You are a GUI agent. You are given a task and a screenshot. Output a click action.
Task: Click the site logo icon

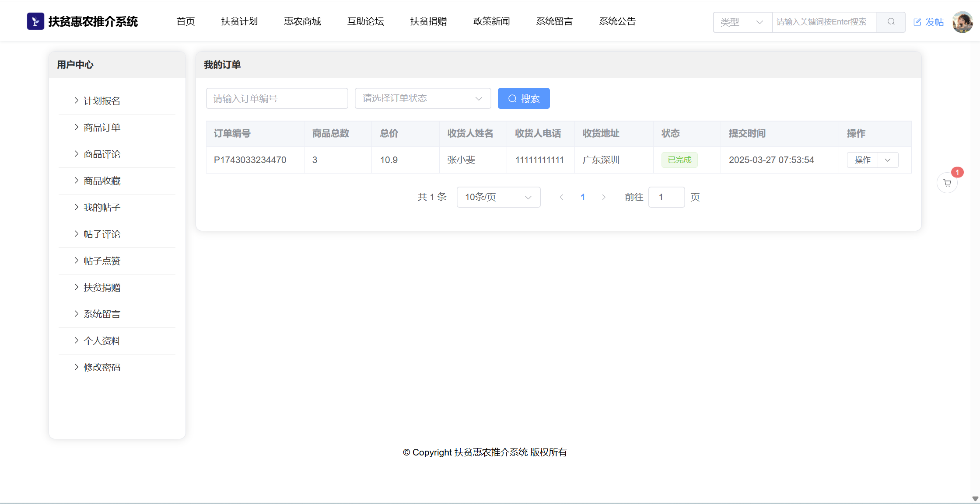pyautogui.click(x=35, y=21)
